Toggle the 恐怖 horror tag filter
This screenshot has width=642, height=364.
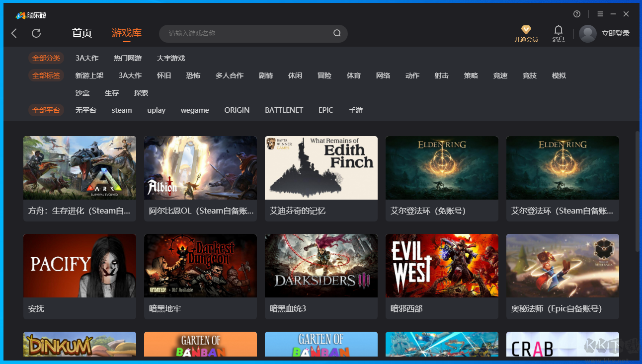coord(193,75)
